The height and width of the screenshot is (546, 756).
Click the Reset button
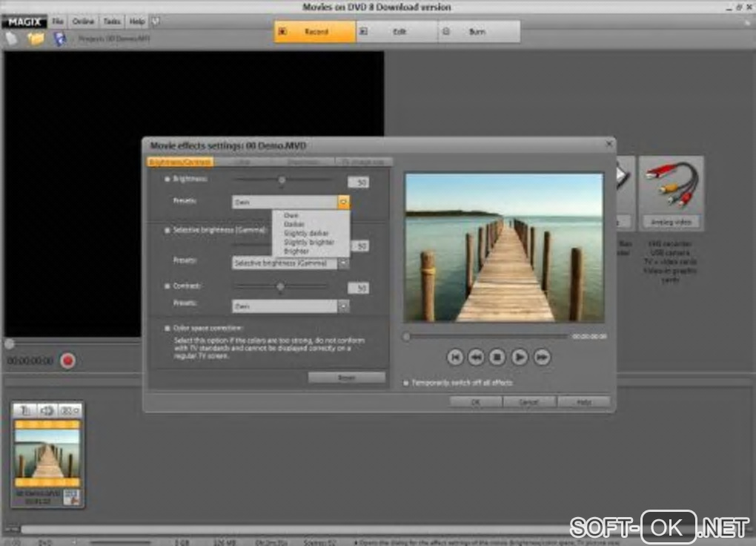(347, 378)
